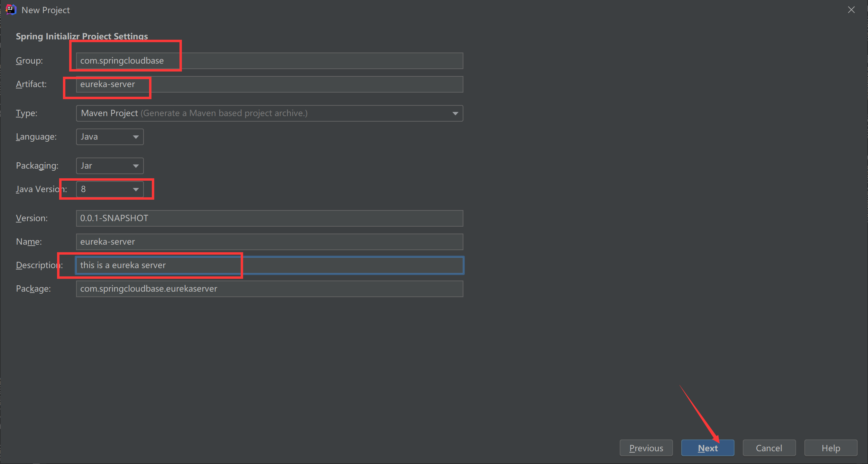Click the Language dropdown arrow icon
Viewport: 868px width, 464px height.
coord(135,136)
